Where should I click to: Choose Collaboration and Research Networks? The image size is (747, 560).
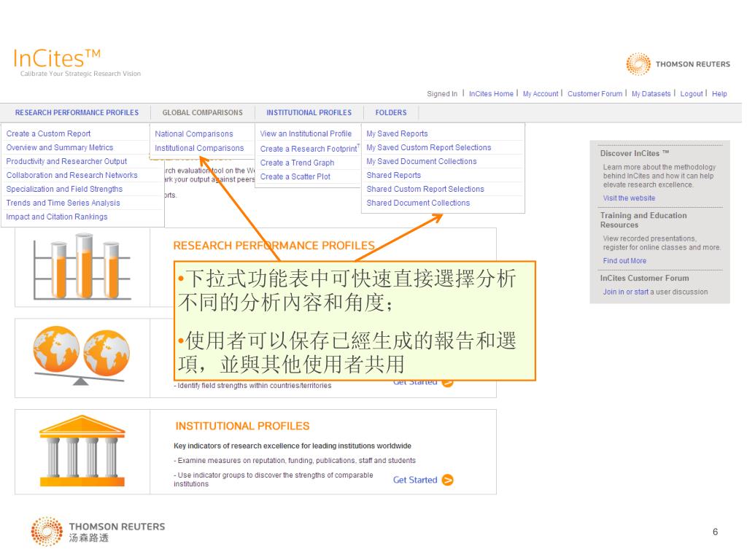pyautogui.click(x=71, y=175)
